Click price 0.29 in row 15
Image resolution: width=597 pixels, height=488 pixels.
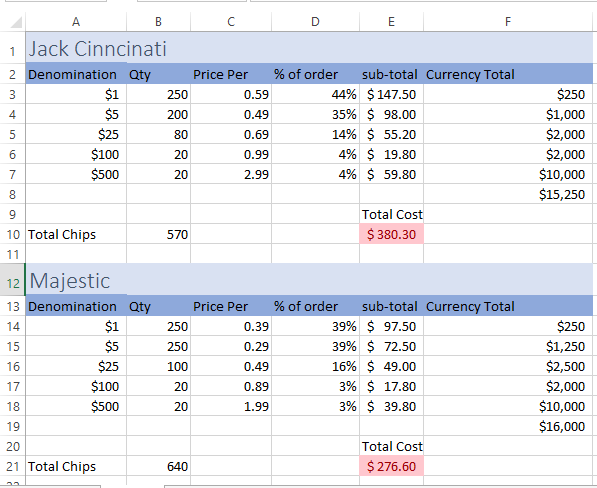[231, 346]
